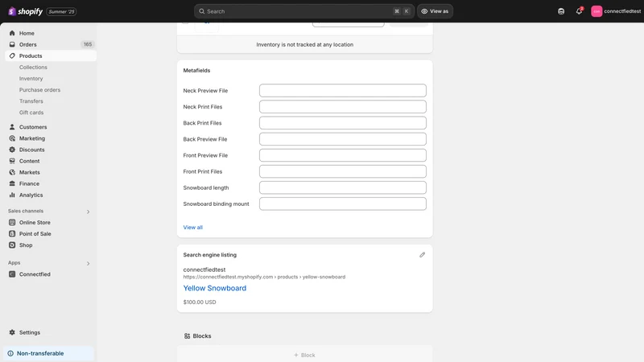Open the Gift cards submenu item
Screen dimensions: 644x362
point(31,113)
